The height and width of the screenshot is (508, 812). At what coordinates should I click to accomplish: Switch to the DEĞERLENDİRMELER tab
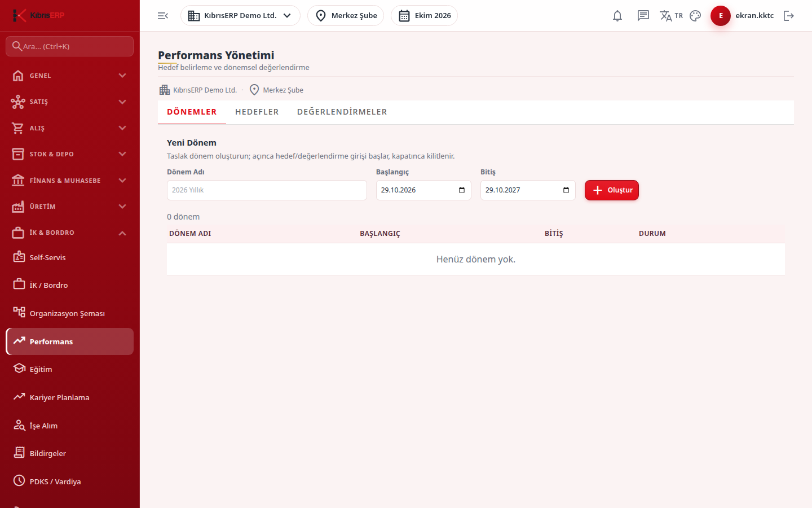point(342,112)
